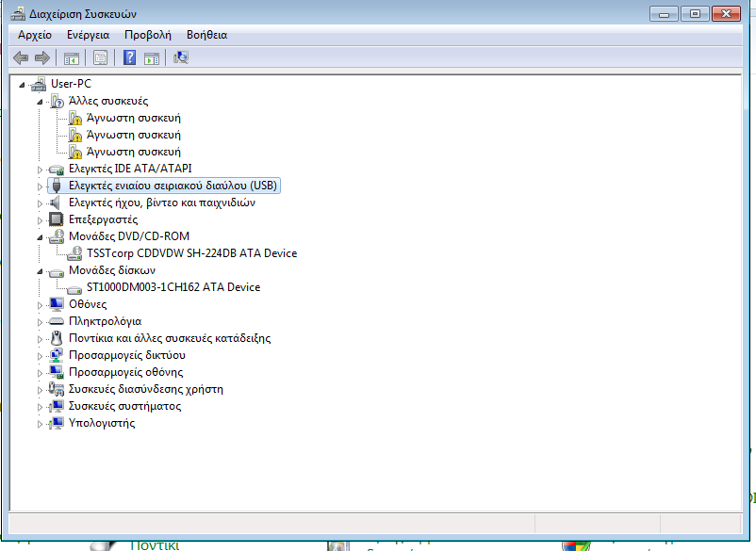Open the Ενέργεια menu
Viewport: 756px width, 551px height.
click(89, 35)
